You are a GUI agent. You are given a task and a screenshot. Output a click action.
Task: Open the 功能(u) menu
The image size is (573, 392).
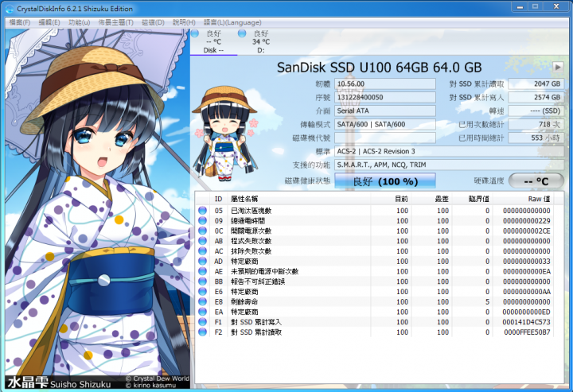coord(79,22)
